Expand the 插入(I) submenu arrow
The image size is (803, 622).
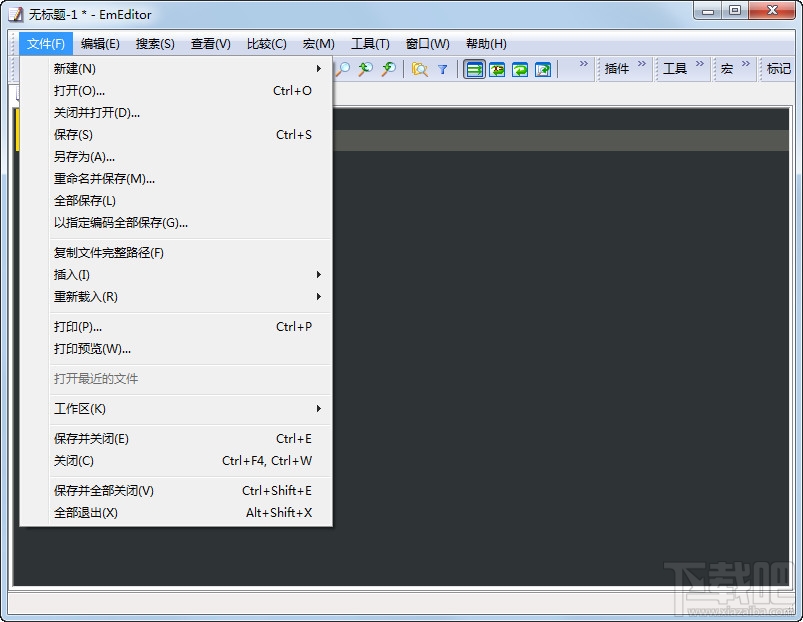[x=319, y=275]
